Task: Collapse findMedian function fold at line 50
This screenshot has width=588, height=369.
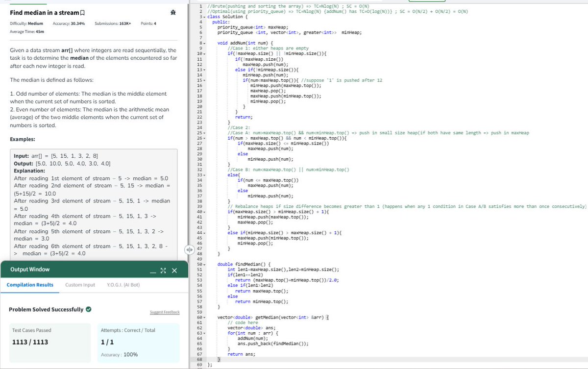Action: tap(204, 264)
